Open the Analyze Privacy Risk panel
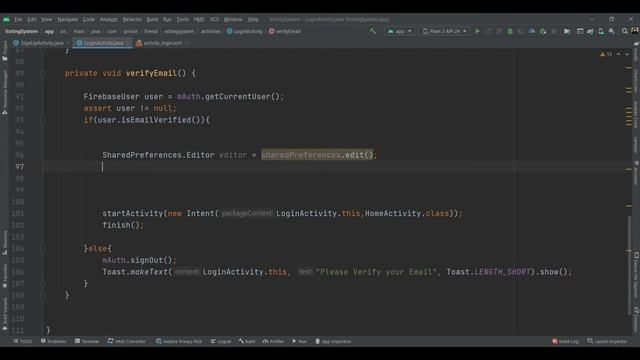This screenshot has height=360, width=640. click(x=179, y=341)
